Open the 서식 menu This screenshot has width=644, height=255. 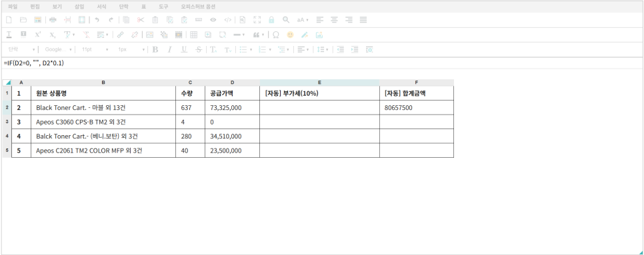pos(101,7)
